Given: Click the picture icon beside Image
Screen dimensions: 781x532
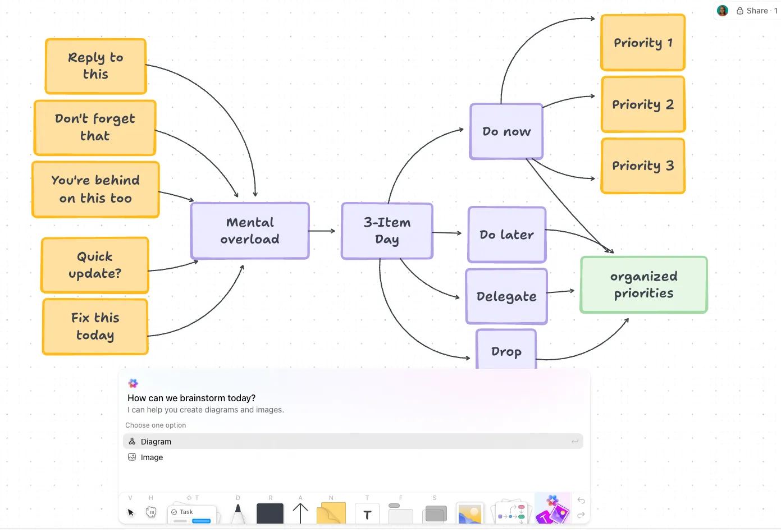Looking at the screenshot, I should pyautogui.click(x=132, y=457).
